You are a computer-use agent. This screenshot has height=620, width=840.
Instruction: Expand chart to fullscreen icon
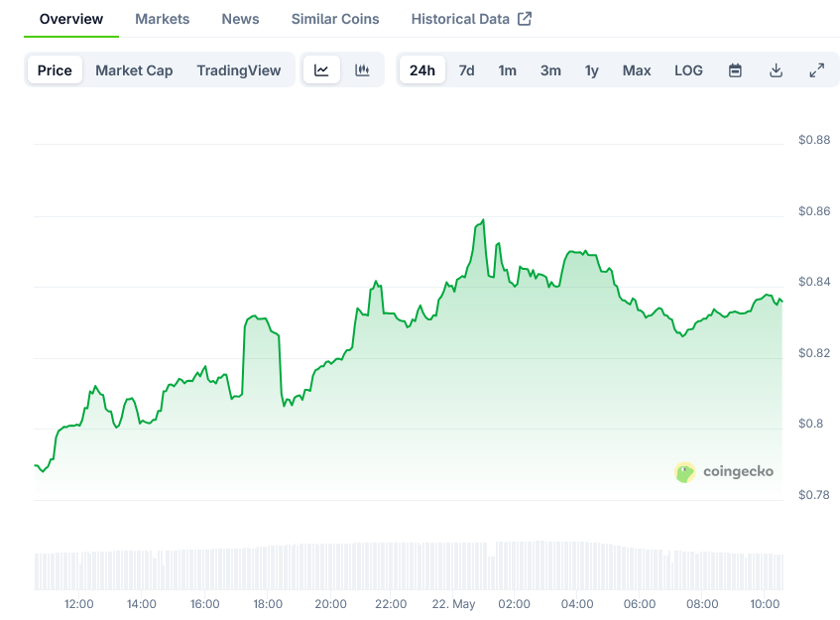pos(816,70)
